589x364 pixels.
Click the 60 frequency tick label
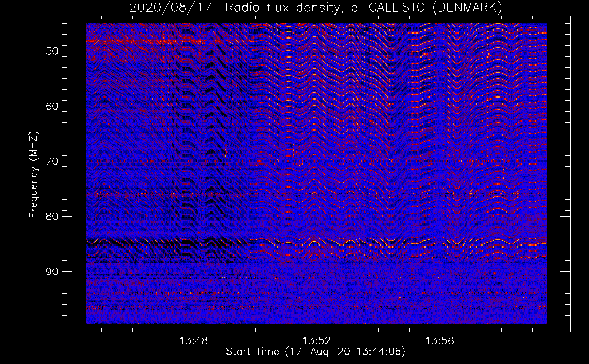(x=52, y=106)
